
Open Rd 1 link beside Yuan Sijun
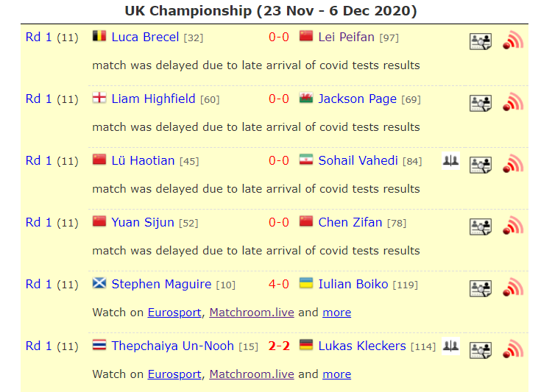pos(38,222)
